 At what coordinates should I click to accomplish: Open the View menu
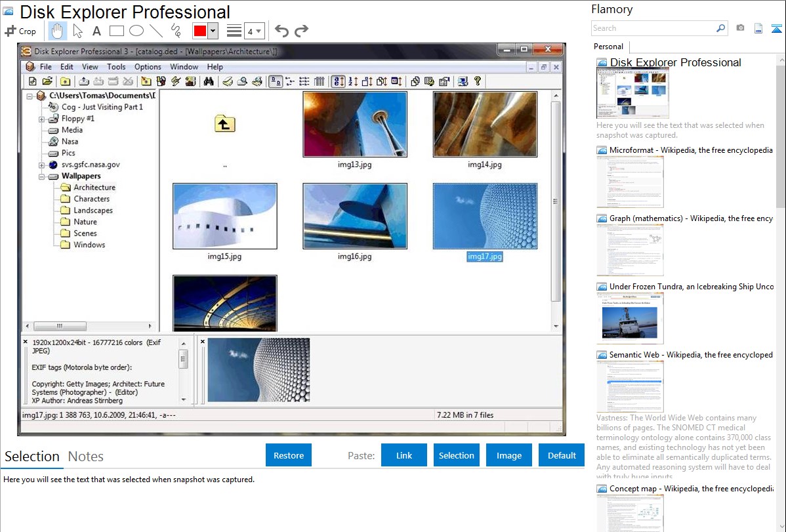point(91,67)
